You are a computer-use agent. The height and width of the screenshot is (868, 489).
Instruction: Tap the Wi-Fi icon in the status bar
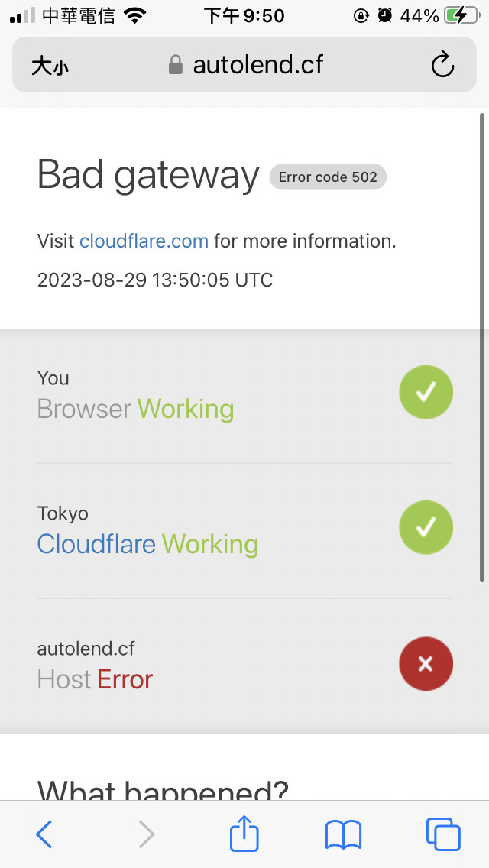135,16
